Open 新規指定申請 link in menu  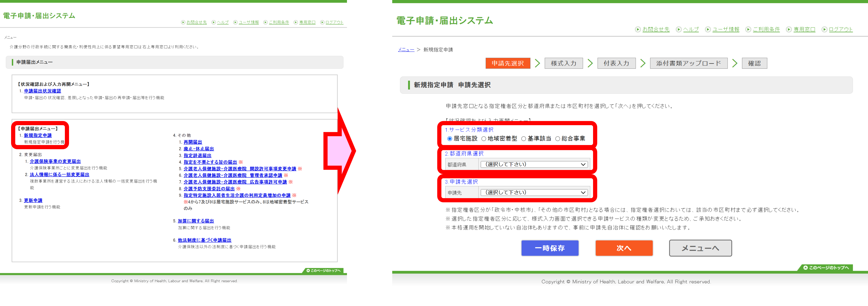(x=38, y=136)
